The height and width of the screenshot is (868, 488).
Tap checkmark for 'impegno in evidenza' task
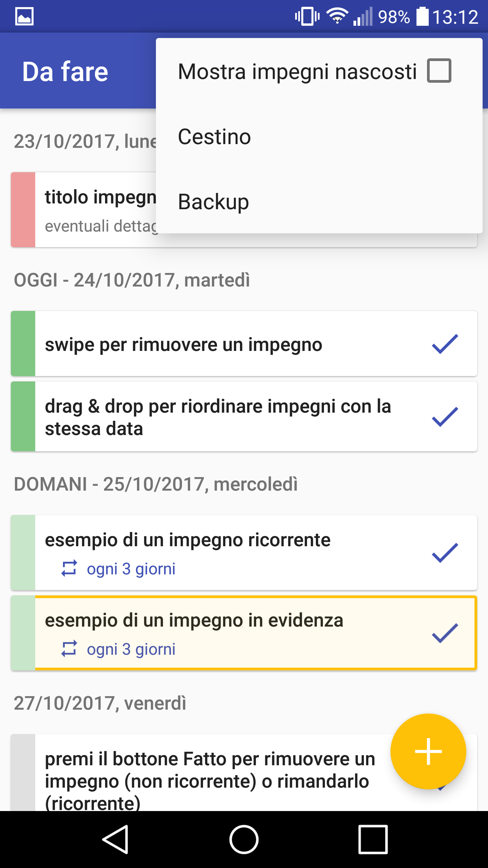point(445,633)
